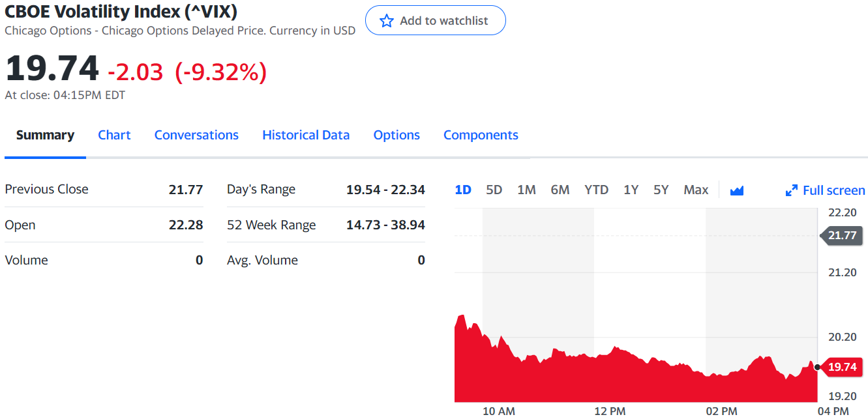This screenshot has width=868, height=417.
Task: Click the 10 AM axis label
Action: 499,410
